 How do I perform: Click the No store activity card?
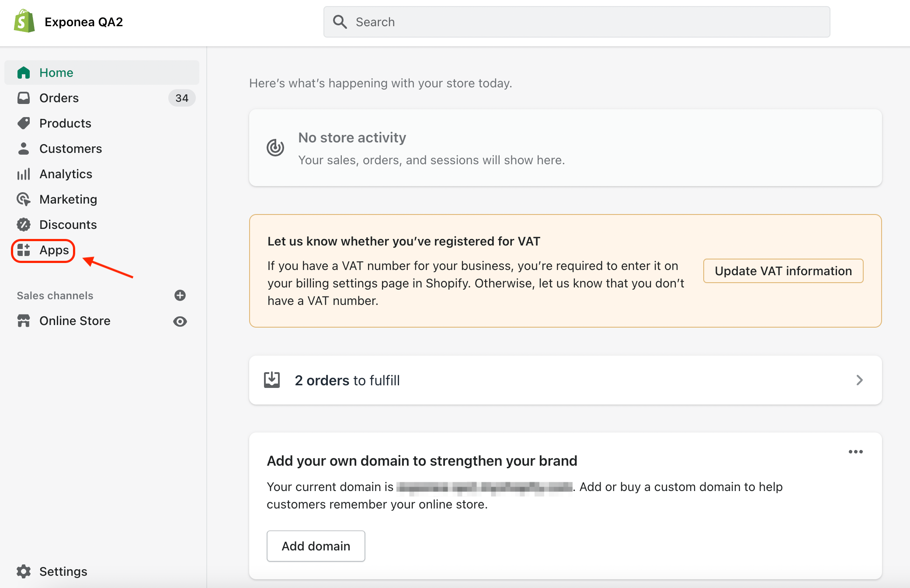pyautogui.click(x=565, y=148)
